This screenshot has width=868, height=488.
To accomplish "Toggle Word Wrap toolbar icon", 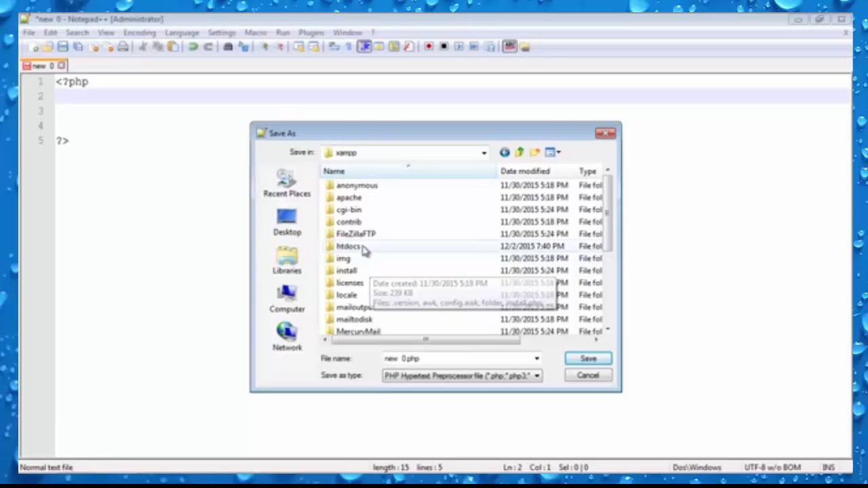I will (334, 47).
